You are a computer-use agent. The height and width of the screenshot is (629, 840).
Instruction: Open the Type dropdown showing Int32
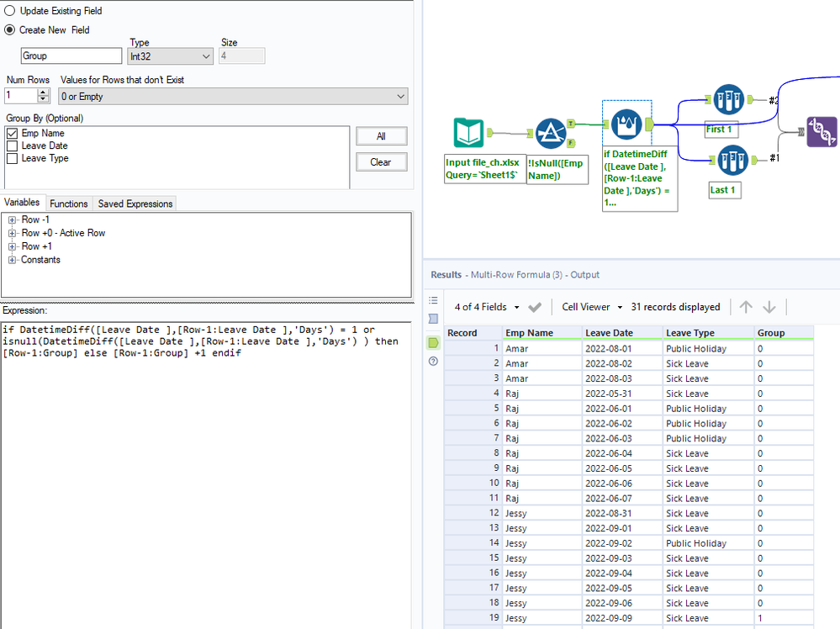171,56
